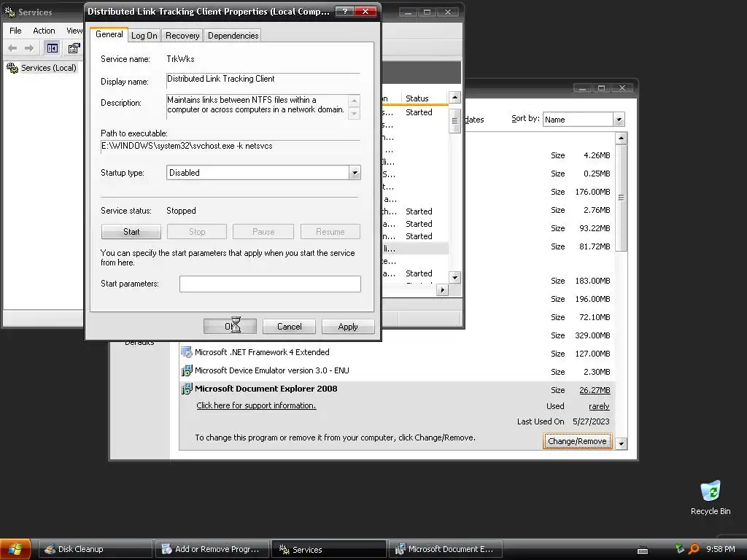
Task: Toggle the console tree icon in Services toolbar
Action: 52,48
